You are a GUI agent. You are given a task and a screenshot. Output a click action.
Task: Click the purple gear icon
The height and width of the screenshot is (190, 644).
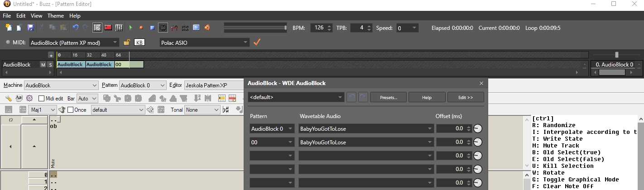pyautogui.click(x=29, y=98)
